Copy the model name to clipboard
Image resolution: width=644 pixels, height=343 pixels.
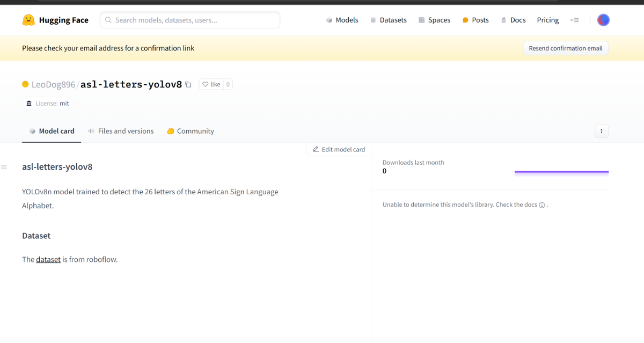coord(188,84)
